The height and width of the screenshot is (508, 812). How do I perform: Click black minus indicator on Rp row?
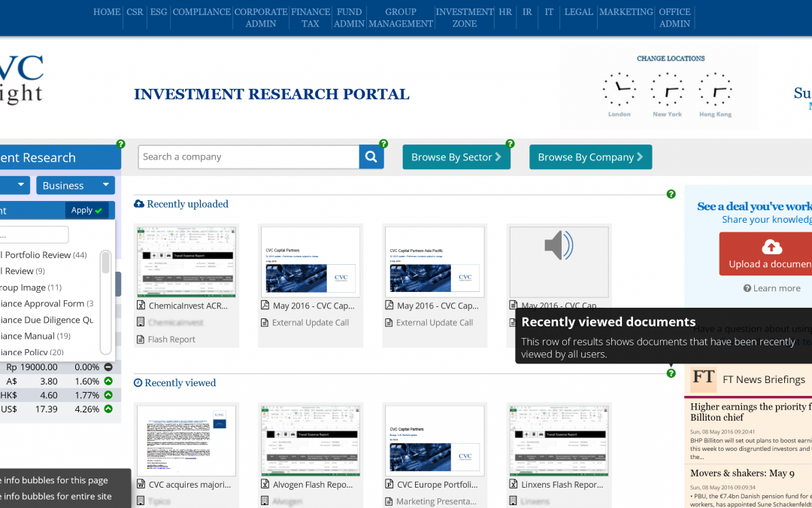108,367
